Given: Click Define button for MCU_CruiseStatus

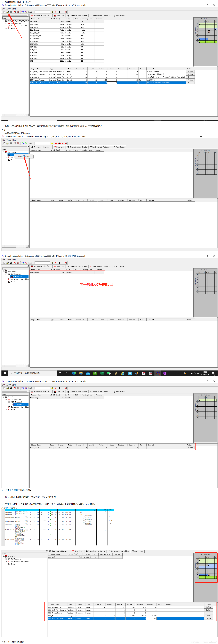Looking at the screenshot, I should (x=208, y=613).
